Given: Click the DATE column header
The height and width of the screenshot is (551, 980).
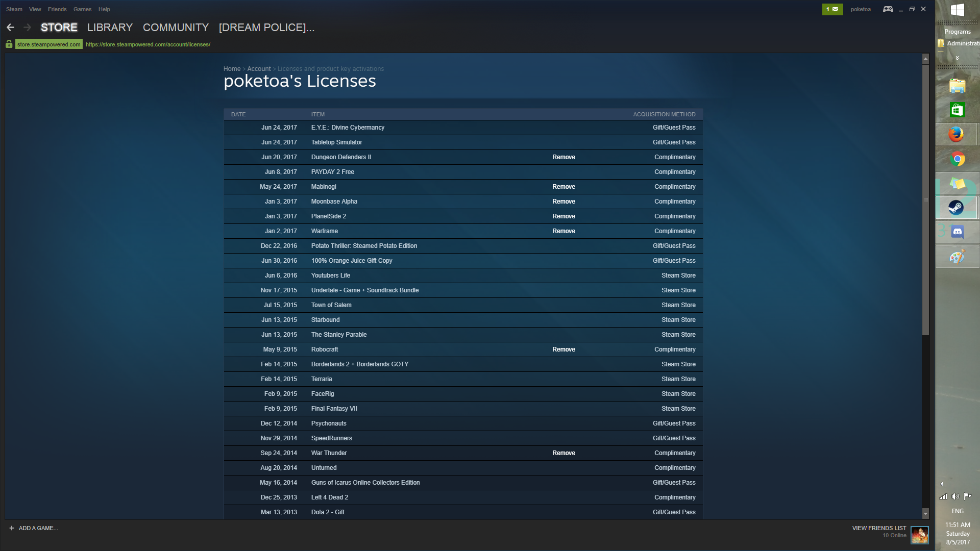Looking at the screenshot, I should [238, 114].
